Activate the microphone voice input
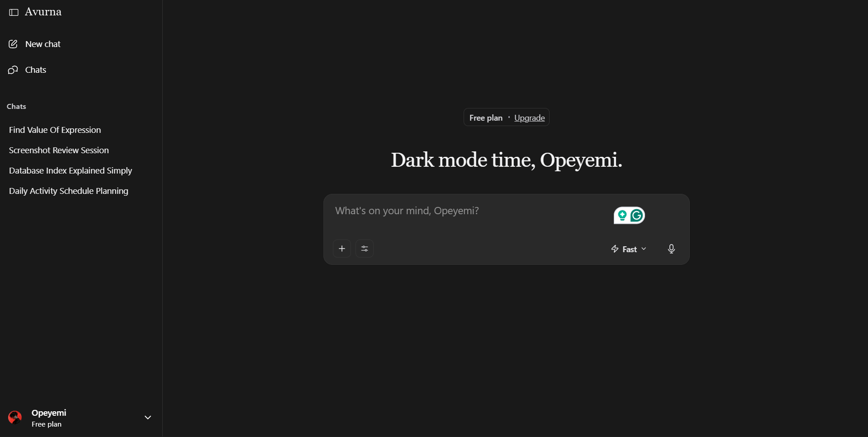Viewport: 868px width, 437px height. point(671,249)
